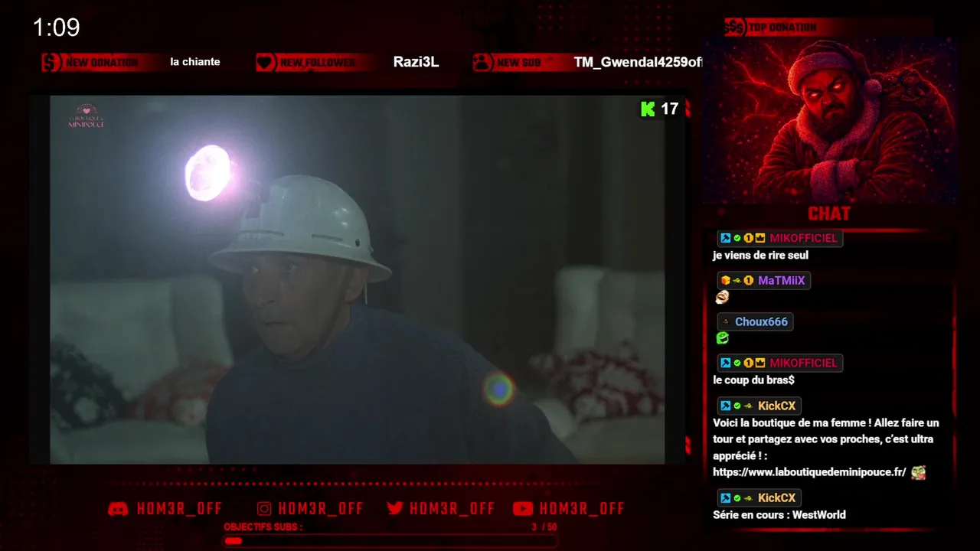Click the blue moderator badge on "je viens de rire seul"
The height and width of the screenshot is (551, 980).
pos(725,238)
